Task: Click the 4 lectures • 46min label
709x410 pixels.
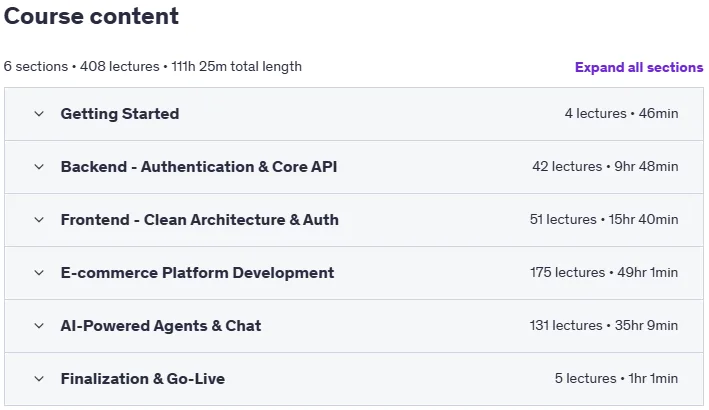Action: pyautogui.click(x=621, y=113)
